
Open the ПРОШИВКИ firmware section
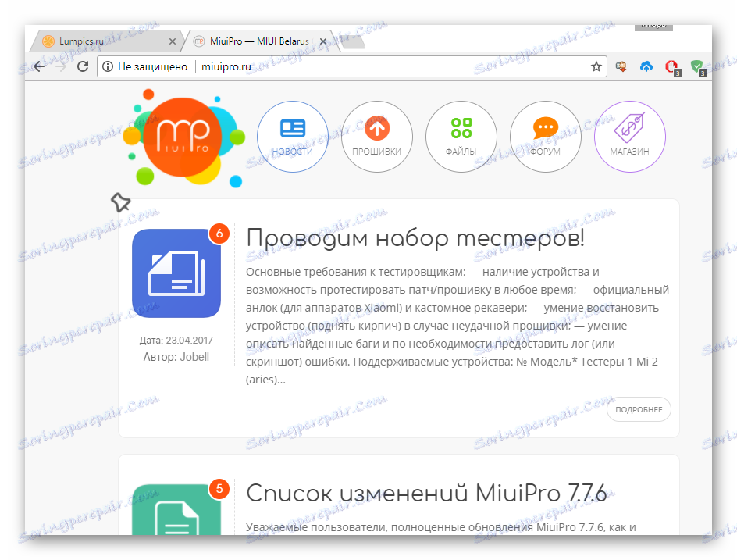pyautogui.click(x=376, y=137)
